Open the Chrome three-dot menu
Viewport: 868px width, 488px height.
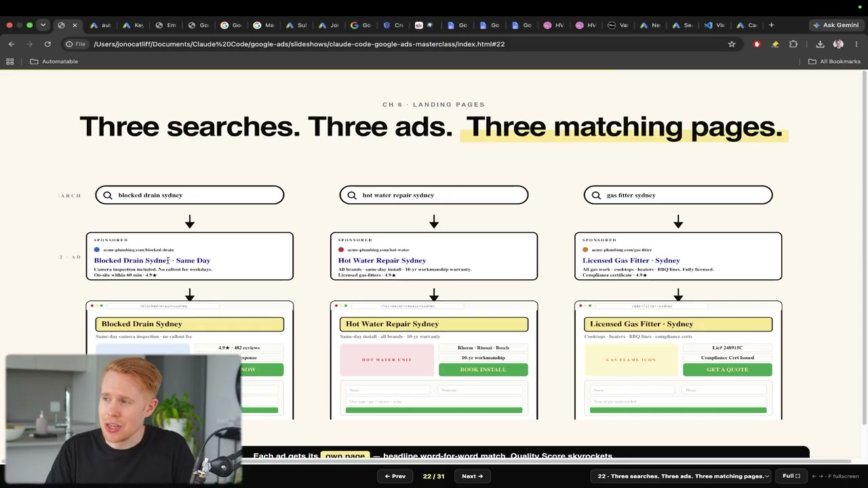pyautogui.click(x=856, y=44)
